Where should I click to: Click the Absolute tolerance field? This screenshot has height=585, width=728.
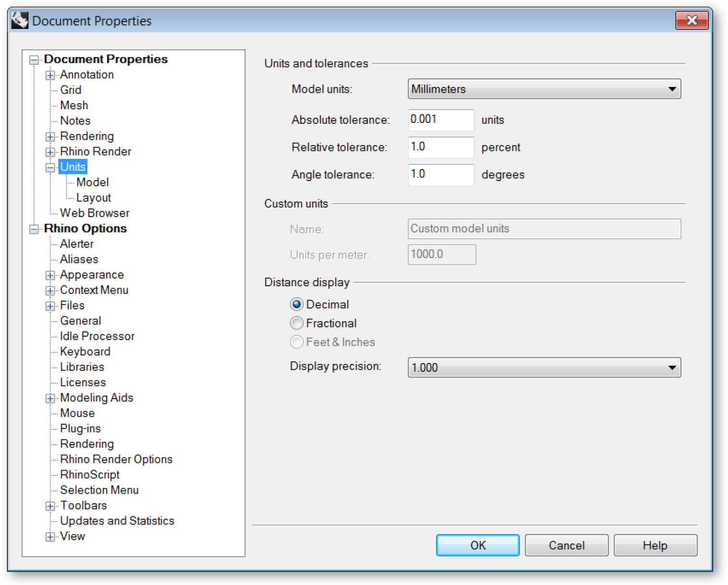440,120
